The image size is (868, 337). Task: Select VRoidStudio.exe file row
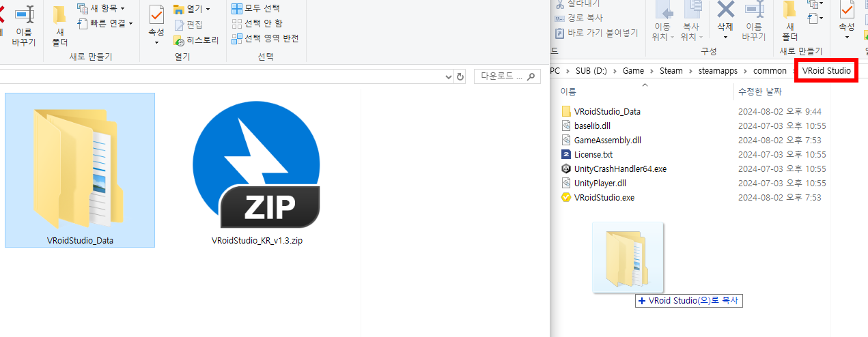click(692, 197)
